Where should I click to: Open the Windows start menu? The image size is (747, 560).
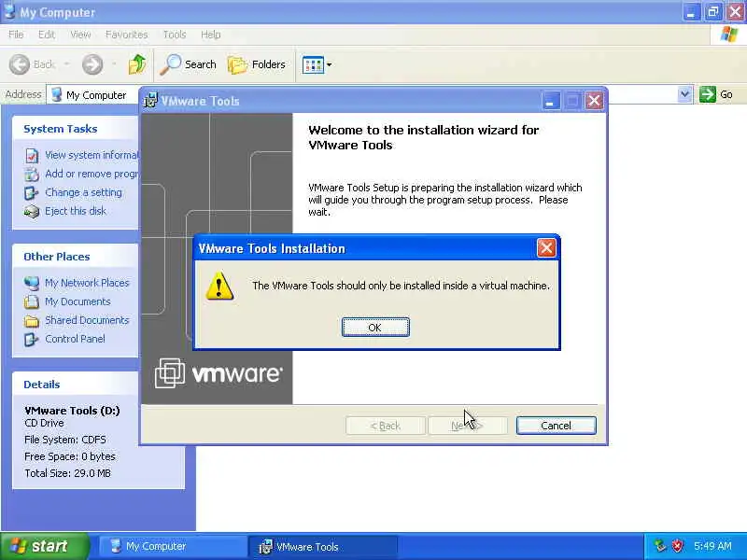[44, 546]
